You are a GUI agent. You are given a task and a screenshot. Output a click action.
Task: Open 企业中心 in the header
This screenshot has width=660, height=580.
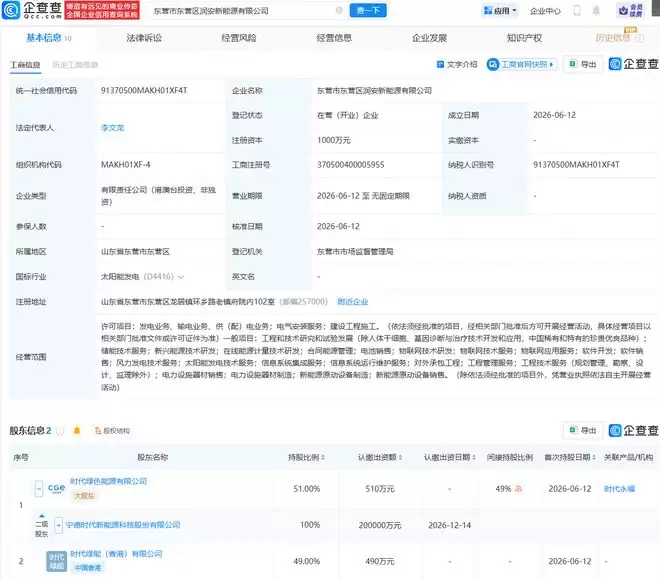point(545,11)
